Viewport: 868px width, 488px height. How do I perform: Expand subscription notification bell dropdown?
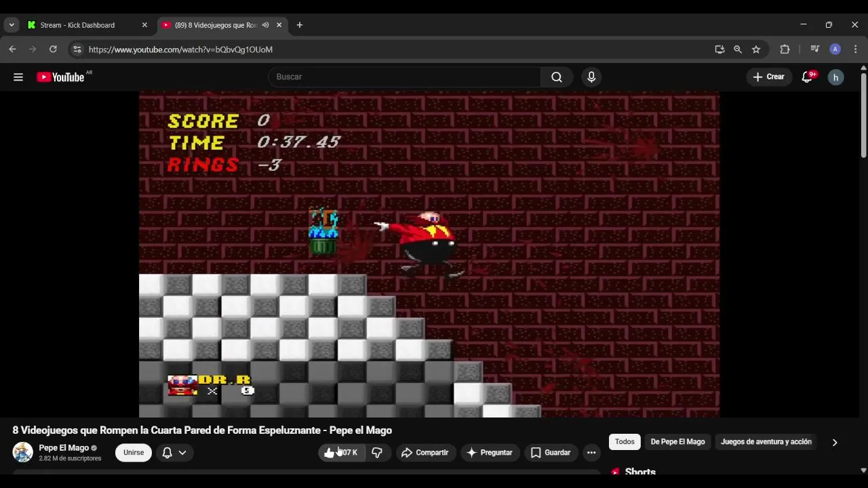click(x=174, y=453)
